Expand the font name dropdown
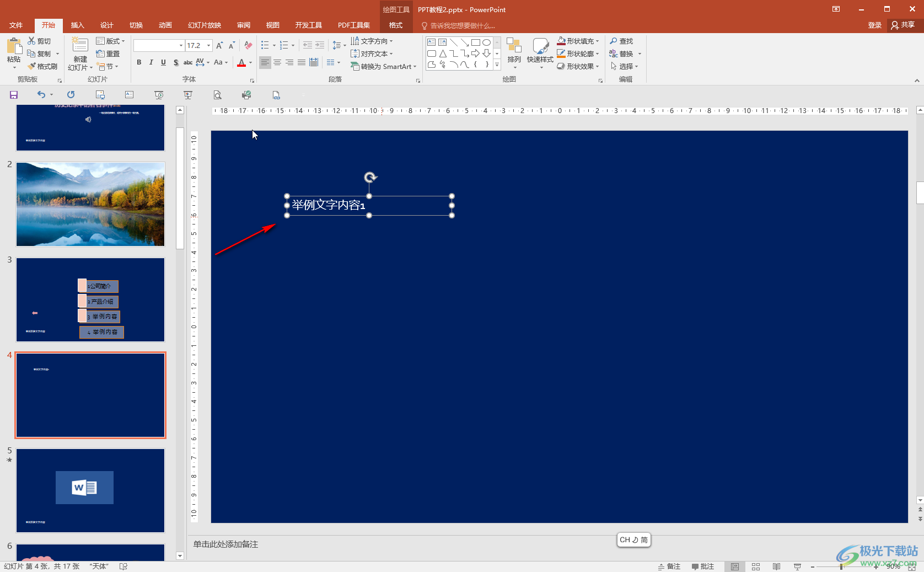 click(181, 45)
